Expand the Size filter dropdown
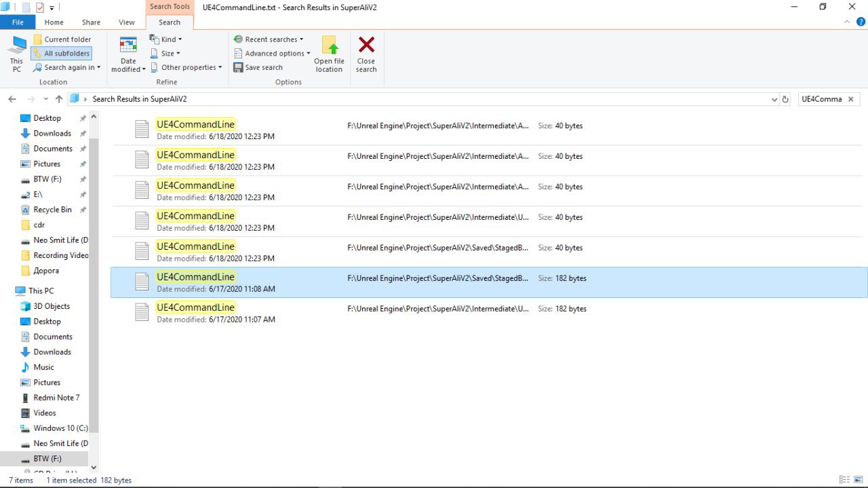This screenshot has width=868, height=488. click(165, 54)
